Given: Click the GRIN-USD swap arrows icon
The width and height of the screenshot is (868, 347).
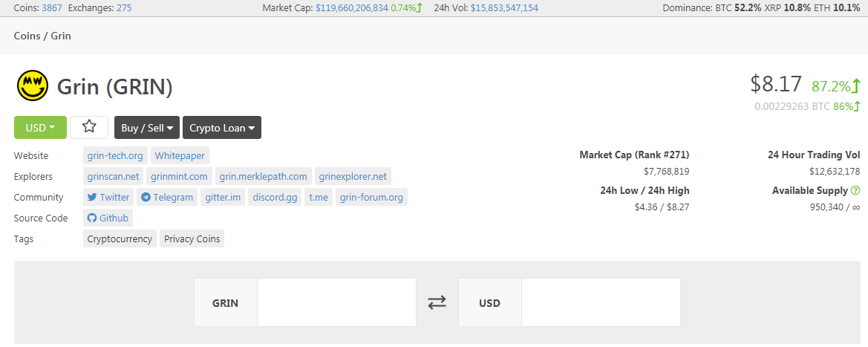Looking at the screenshot, I should 437,302.
